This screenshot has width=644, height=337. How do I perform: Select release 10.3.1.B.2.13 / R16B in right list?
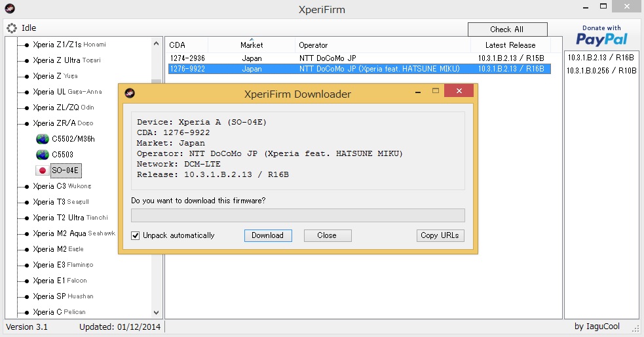601,58
